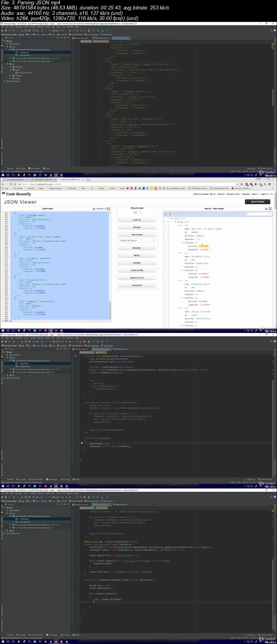Screen dimensions: 277x644
Task: Click the Beautify button
Action: 137,248
